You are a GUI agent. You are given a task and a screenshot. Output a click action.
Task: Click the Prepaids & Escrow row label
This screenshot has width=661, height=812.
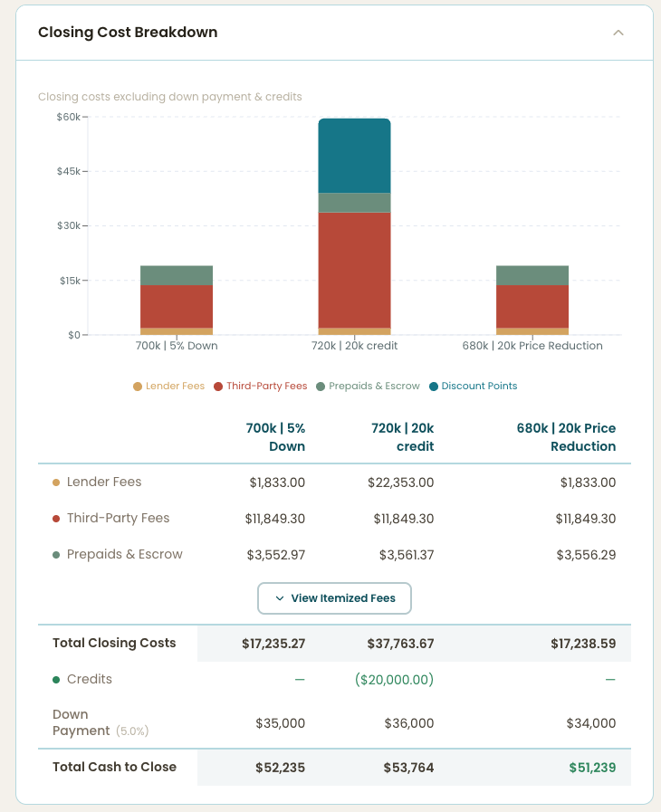click(x=125, y=555)
